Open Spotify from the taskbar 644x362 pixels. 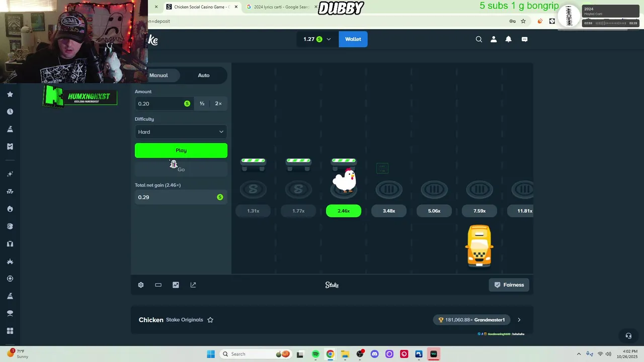[315, 354]
